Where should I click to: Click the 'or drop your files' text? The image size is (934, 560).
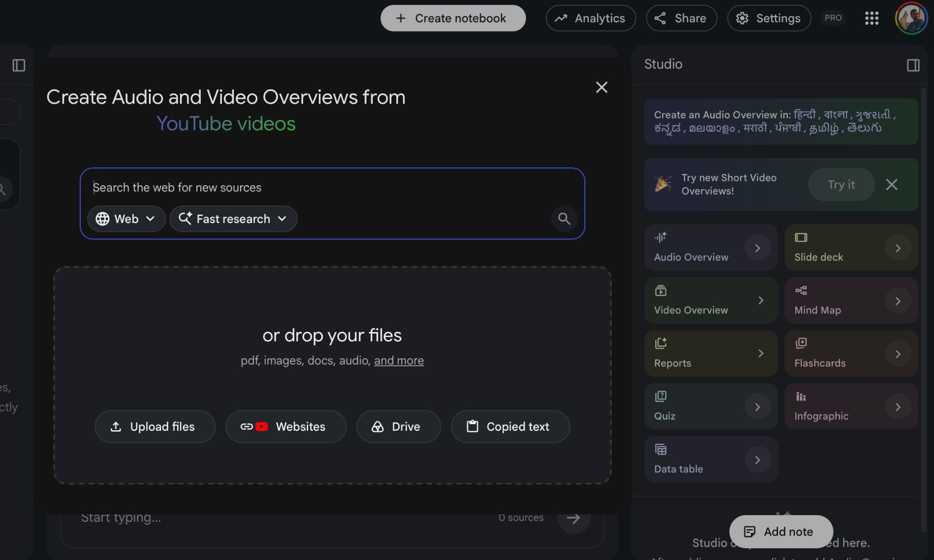click(332, 335)
